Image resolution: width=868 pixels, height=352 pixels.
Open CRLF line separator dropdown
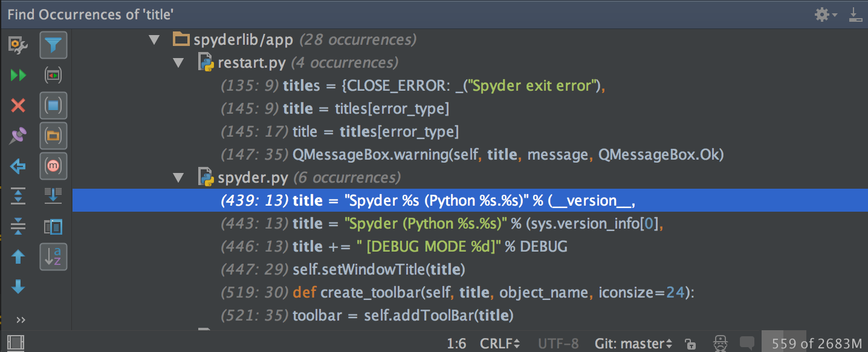(x=500, y=344)
